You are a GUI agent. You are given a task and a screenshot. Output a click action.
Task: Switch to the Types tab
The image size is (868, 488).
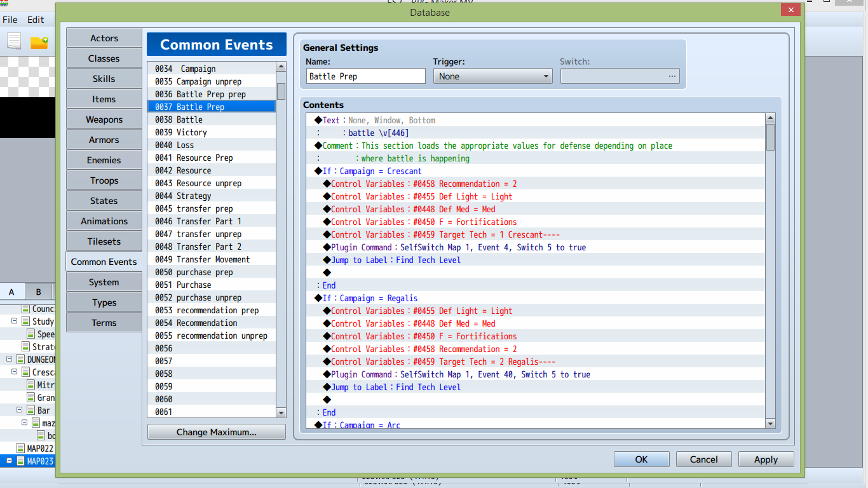point(104,302)
